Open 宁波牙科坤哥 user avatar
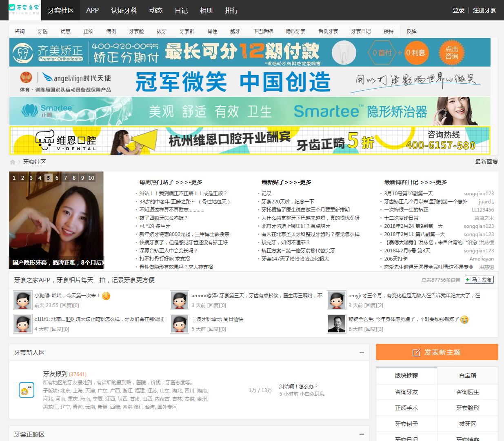 (180, 324)
